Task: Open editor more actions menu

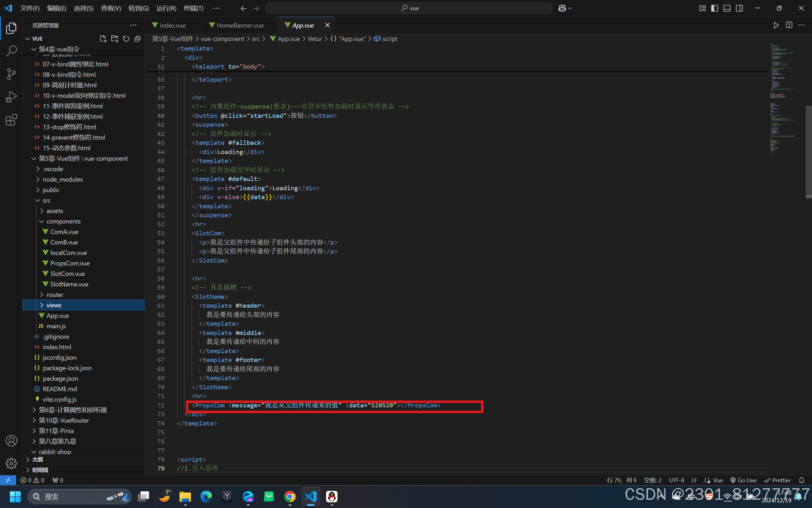Action: tap(801, 25)
